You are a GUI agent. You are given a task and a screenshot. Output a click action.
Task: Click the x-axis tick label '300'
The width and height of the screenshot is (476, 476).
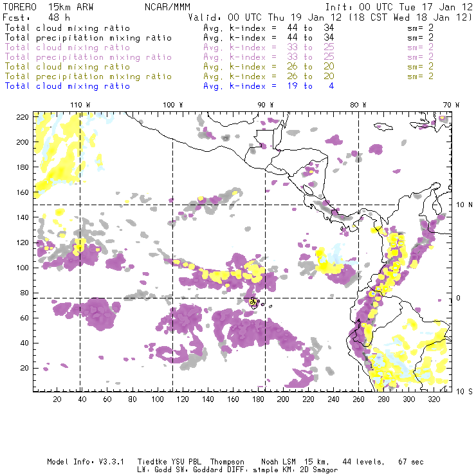point(408,399)
